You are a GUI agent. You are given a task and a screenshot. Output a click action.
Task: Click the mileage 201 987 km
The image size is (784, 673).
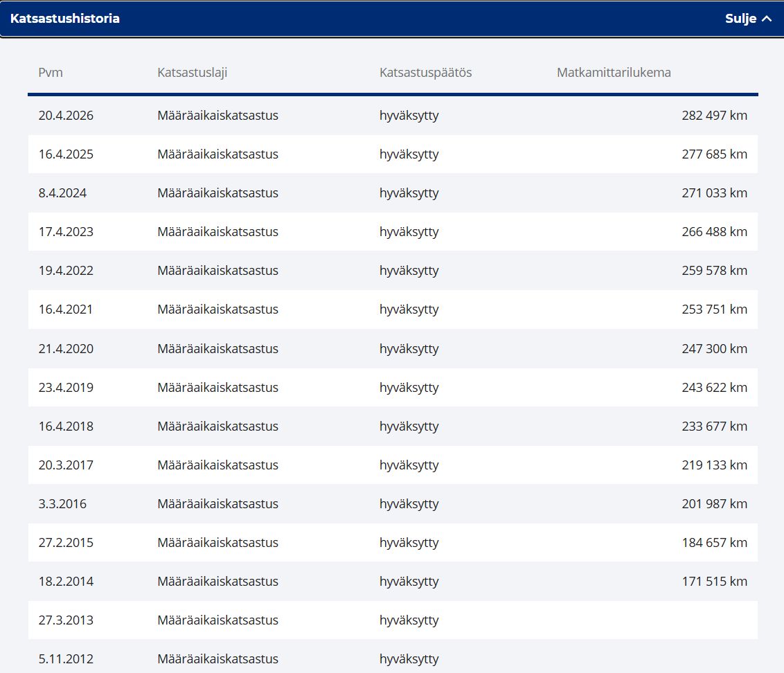(715, 503)
